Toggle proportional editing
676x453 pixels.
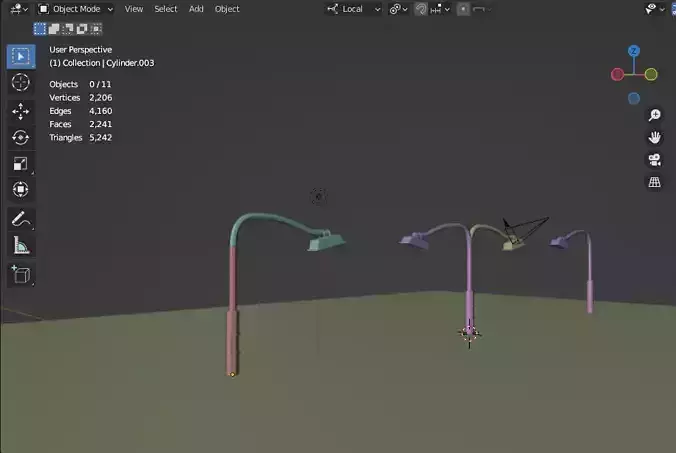point(463,9)
